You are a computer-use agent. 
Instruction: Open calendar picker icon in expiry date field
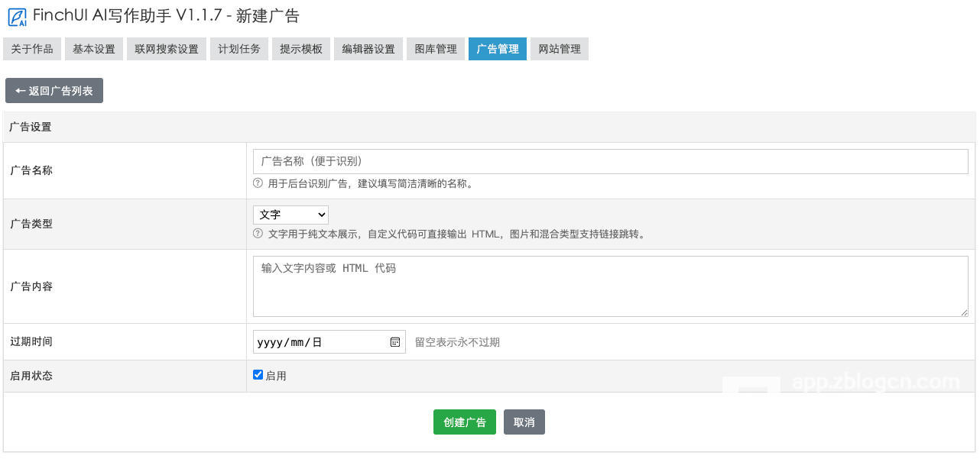[395, 342]
